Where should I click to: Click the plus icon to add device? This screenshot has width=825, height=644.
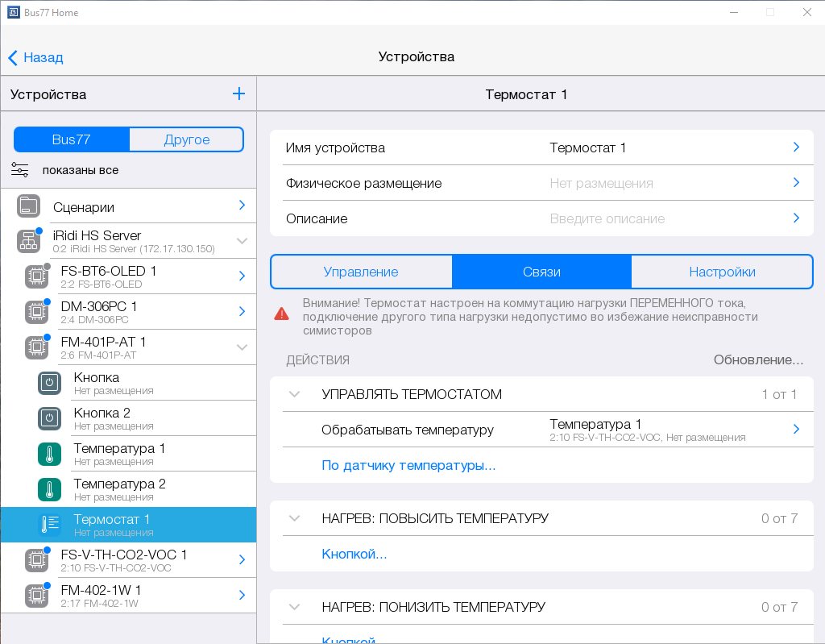tap(238, 94)
